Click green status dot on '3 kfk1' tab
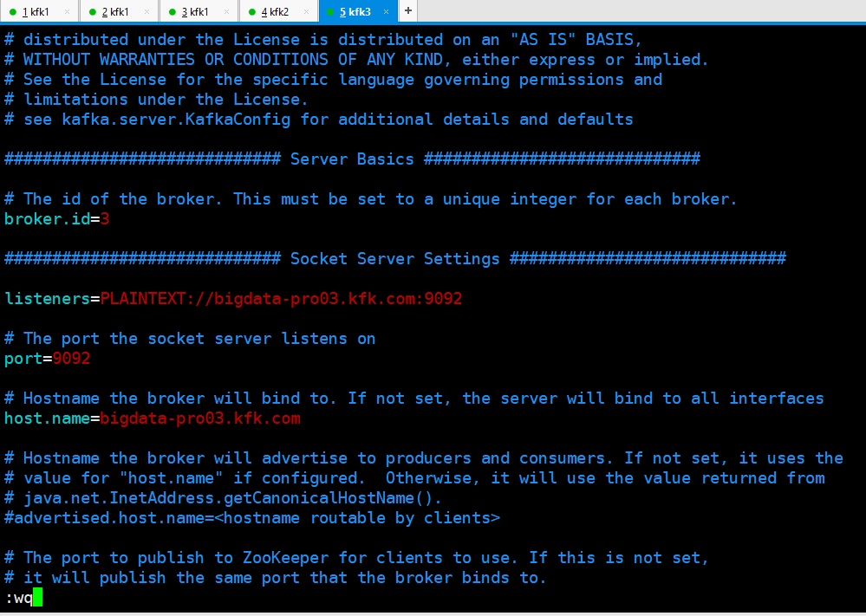This screenshot has height=616, width=866. tap(173, 12)
